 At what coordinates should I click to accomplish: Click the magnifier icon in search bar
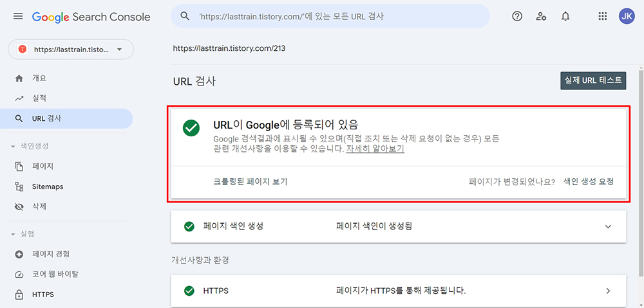click(x=185, y=17)
